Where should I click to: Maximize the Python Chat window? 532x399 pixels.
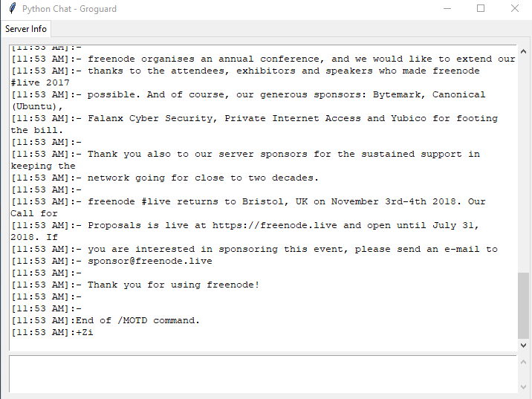coord(481,9)
